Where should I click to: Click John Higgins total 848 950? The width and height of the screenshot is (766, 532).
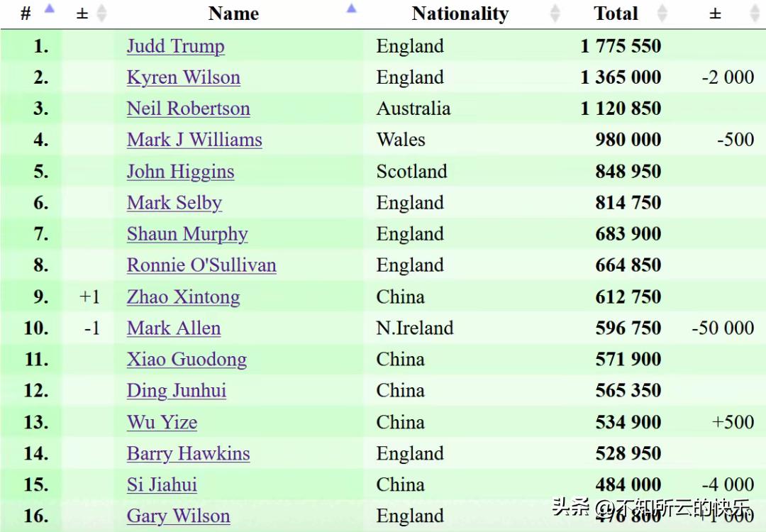click(628, 172)
